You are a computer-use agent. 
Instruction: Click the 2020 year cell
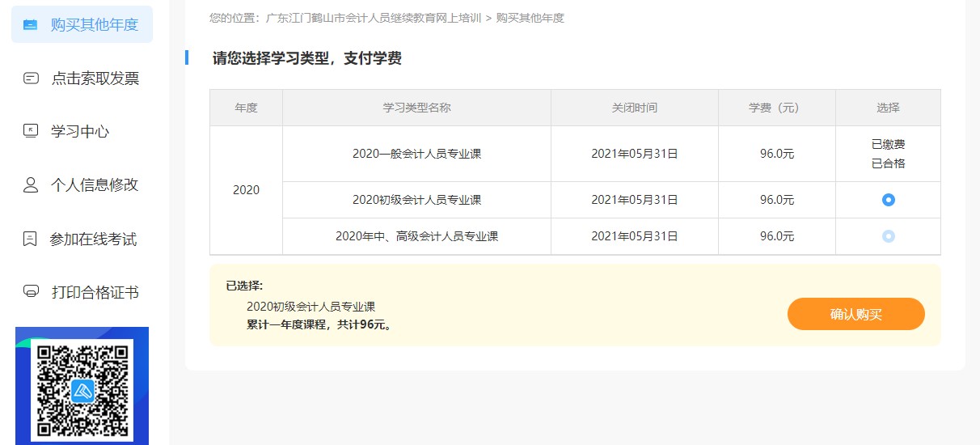(x=246, y=190)
